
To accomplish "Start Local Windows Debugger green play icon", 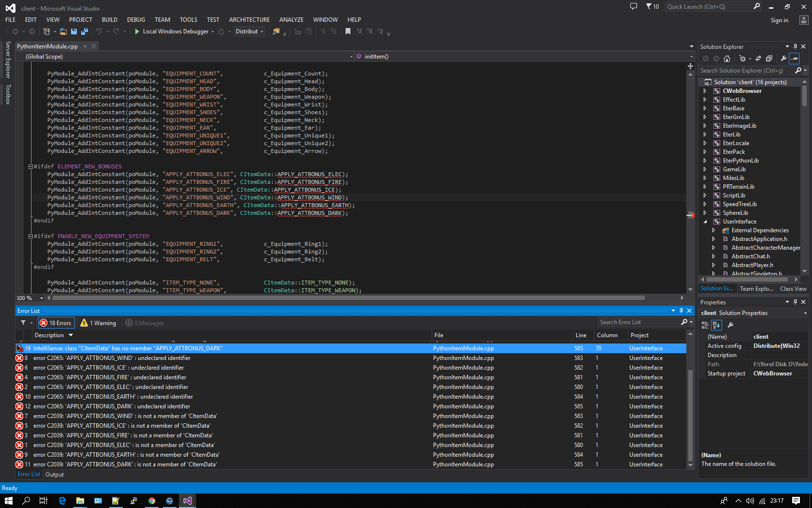I will (x=137, y=31).
